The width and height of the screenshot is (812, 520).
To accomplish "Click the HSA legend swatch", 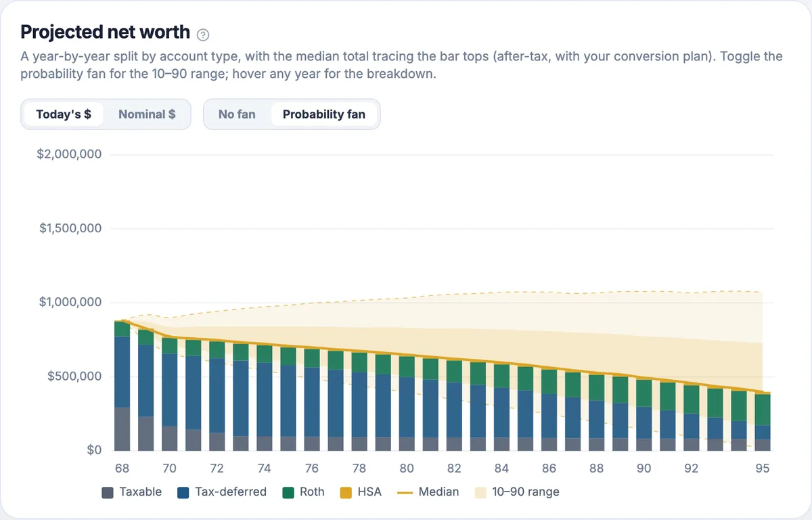I will (x=345, y=492).
